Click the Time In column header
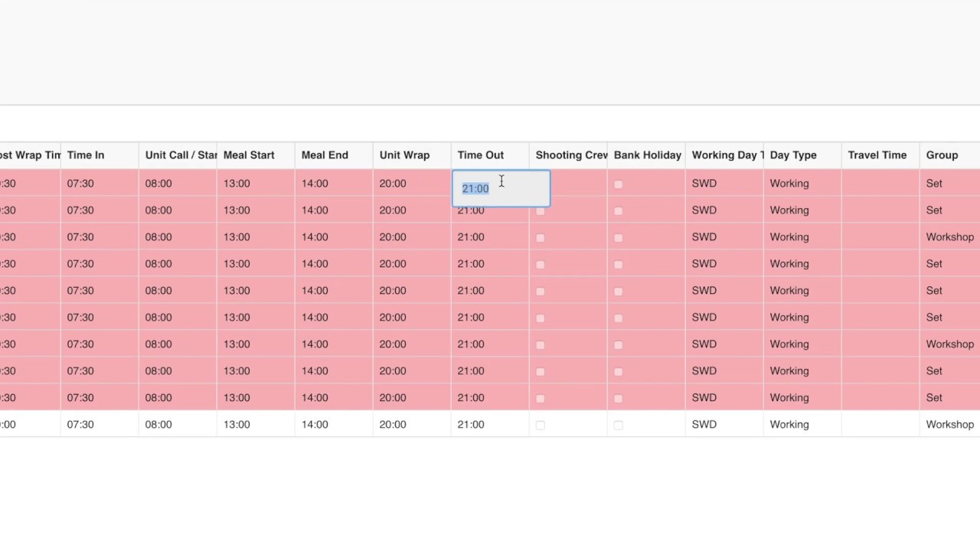The width and height of the screenshot is (980, 551). [x=100, y=155]
